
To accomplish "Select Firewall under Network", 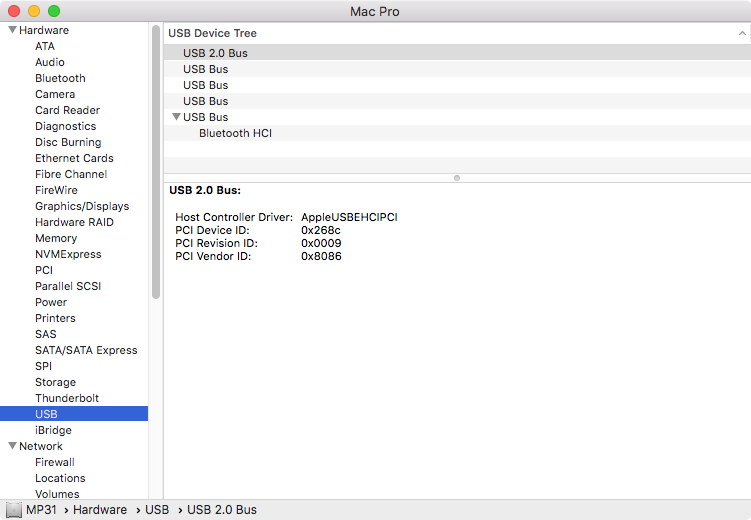I will [x=55, y=463].
